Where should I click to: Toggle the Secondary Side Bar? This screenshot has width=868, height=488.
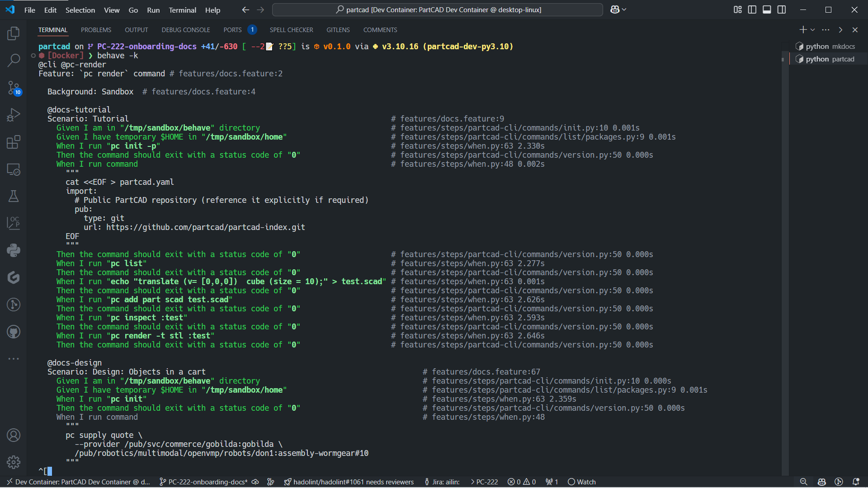(x=782, y=9)
